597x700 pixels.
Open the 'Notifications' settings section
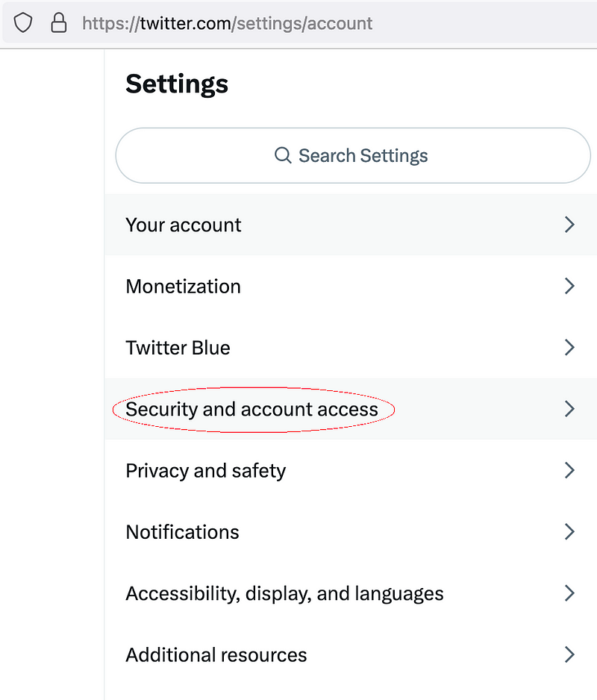182,531
